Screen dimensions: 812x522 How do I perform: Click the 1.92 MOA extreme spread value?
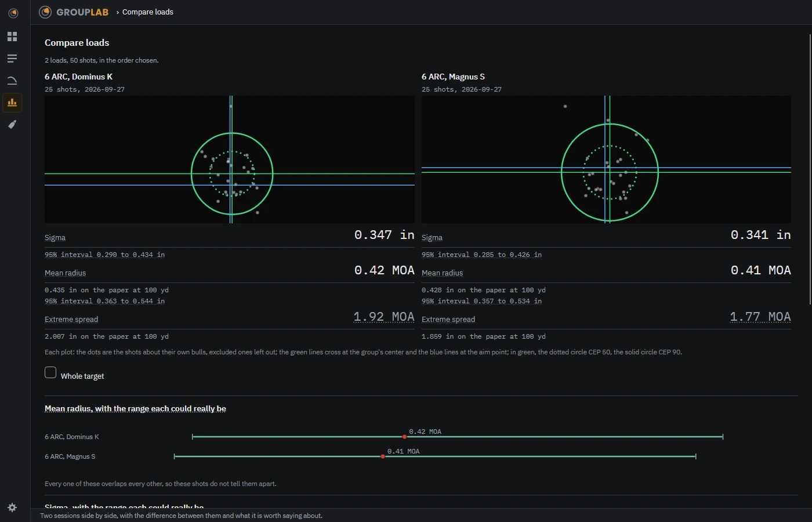(384, 317)
